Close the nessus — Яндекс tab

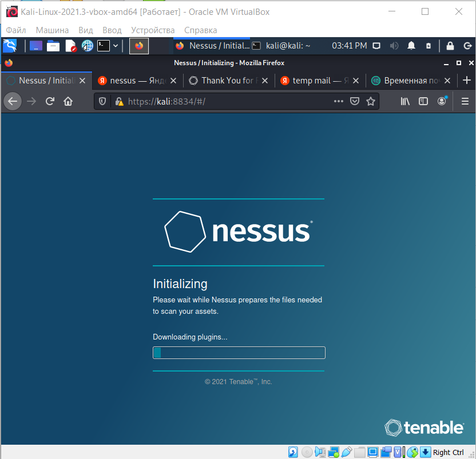coord(173,81)
